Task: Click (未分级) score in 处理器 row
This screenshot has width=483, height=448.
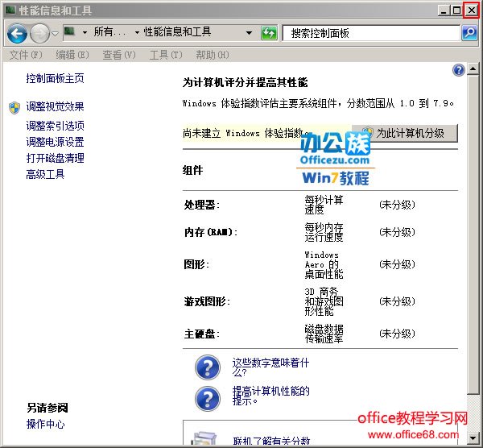Action: click(397, 205)
